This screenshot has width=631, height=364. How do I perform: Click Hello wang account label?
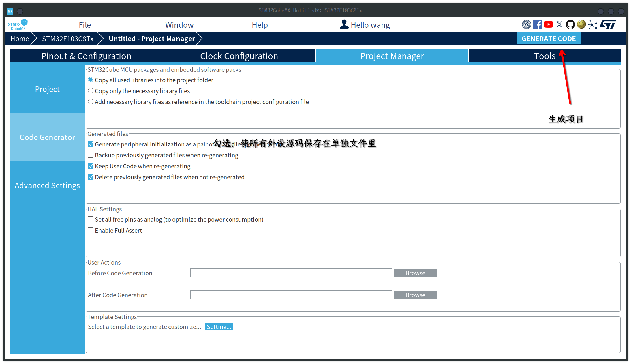pyautogui.click(x=370, y=25)
